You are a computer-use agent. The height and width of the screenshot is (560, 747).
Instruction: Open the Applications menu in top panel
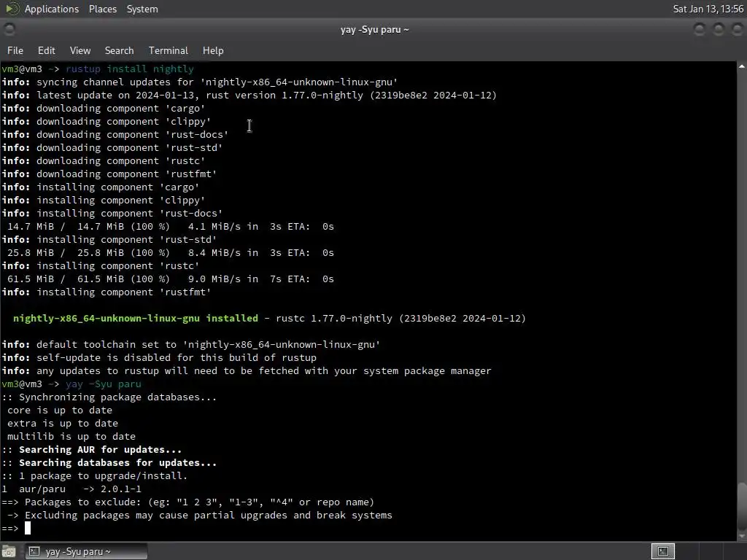pos(52,9)
